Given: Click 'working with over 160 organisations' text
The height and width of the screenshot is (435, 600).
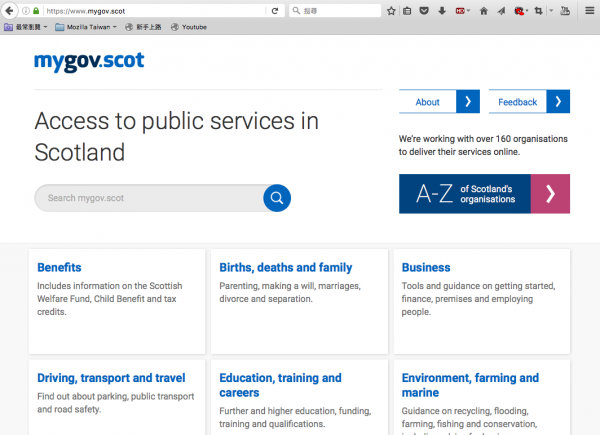Looking at the screenshot, I should click(x=483, y=145).
